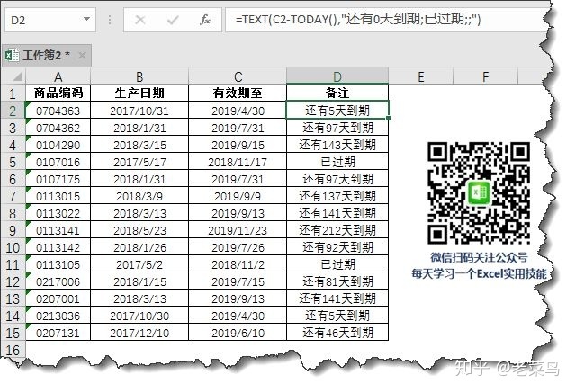This screenshot has height=392, width=575.
Task: Click cell with product code 0704363
Action: (58, 111)
